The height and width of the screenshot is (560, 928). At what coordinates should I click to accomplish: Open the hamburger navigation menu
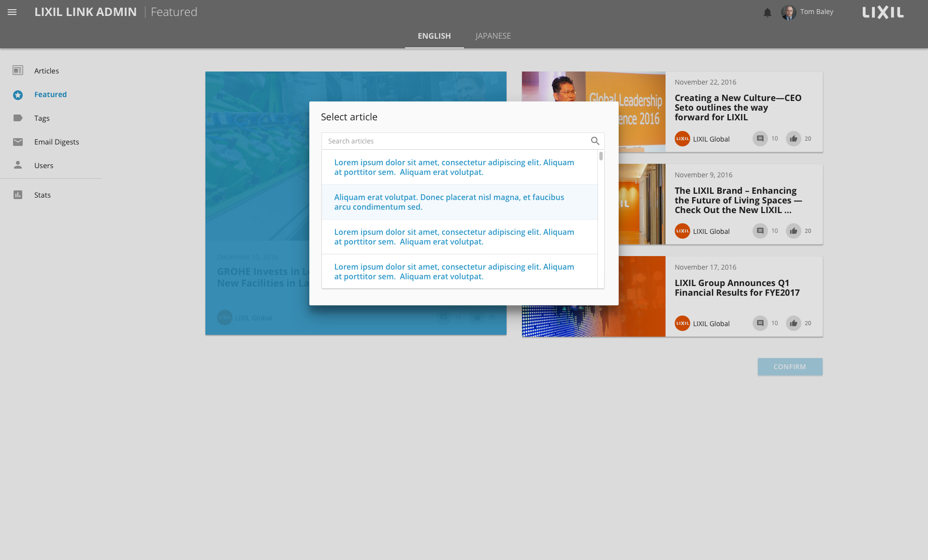12,12
